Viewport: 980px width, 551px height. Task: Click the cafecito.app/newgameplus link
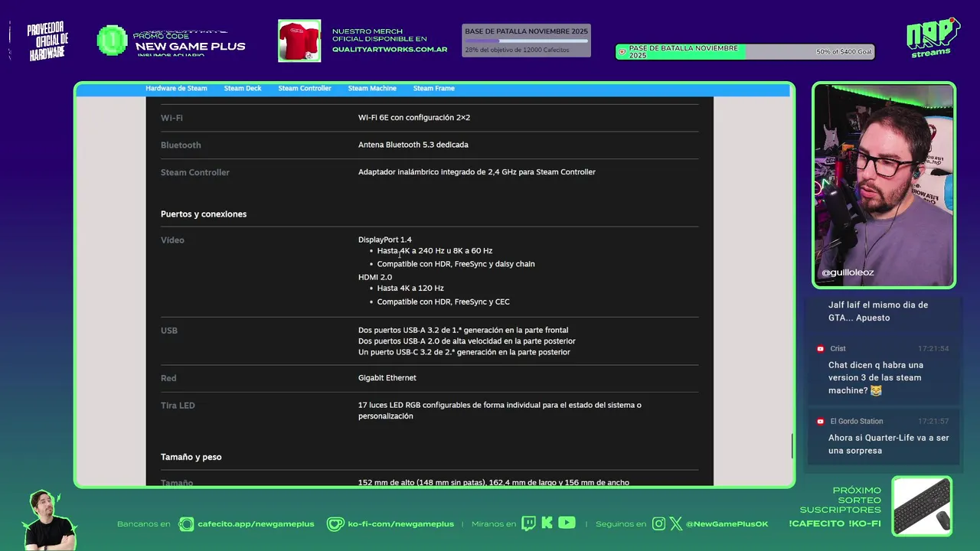click(x=256, y=524)
